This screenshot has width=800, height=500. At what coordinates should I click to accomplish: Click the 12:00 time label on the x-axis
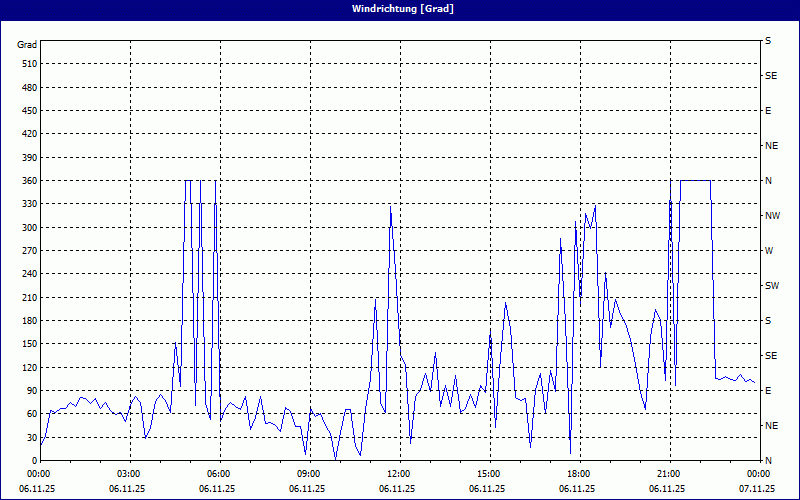click(x=398, y=473)
